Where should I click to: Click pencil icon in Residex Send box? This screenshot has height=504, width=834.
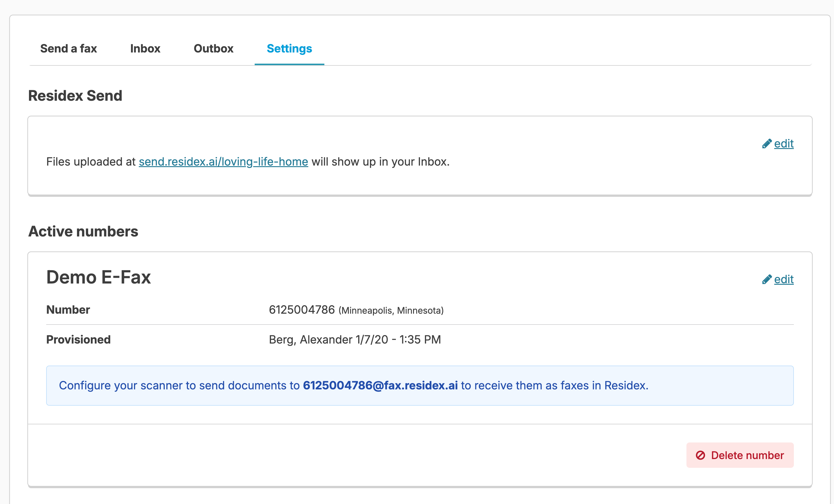pos(767,144)
